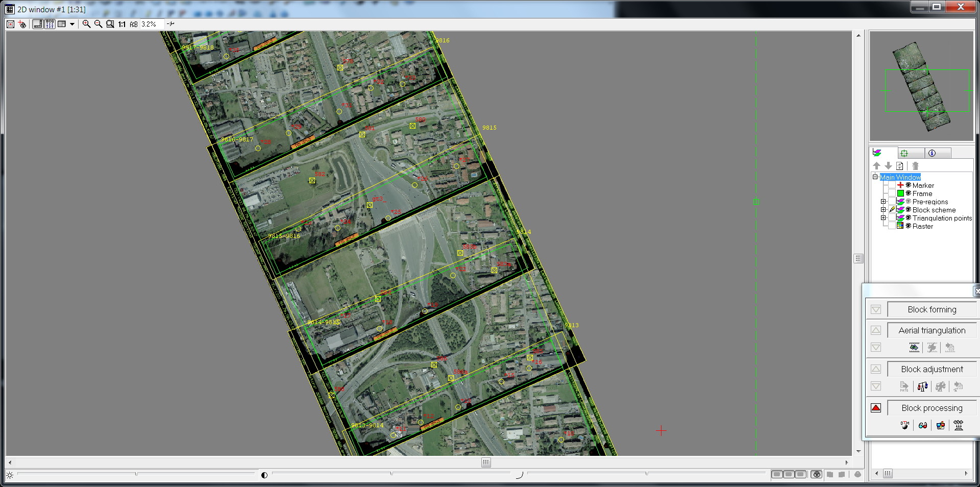The height and width of the screenshot is (487, 980).
Task: Toggle the rulers/scrollbars display button
Action: [x=38, y=24]
